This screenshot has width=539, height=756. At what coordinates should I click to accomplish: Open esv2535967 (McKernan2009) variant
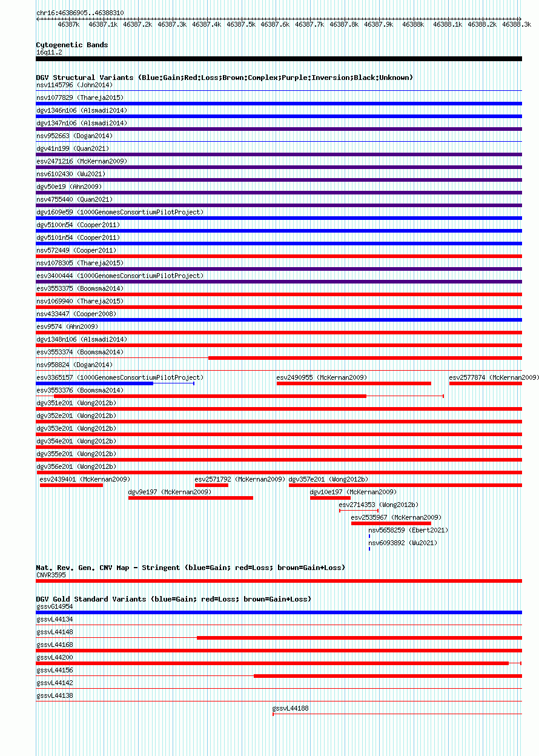(397, 518)
